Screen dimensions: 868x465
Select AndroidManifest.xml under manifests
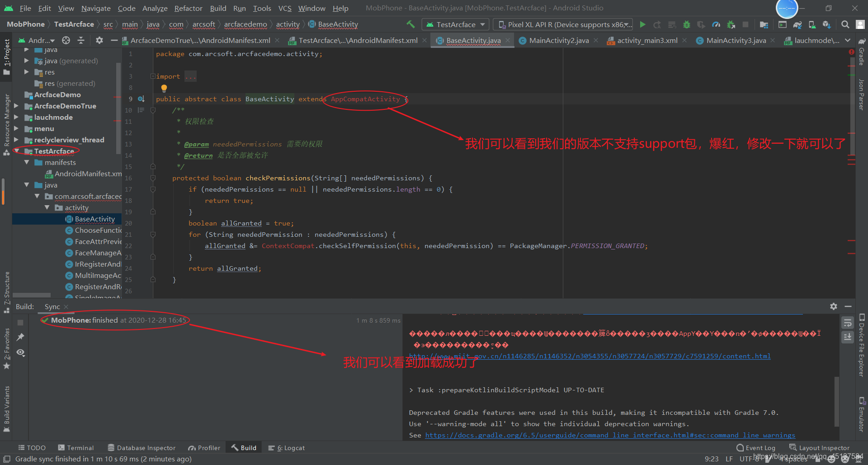tap(83, 174)
